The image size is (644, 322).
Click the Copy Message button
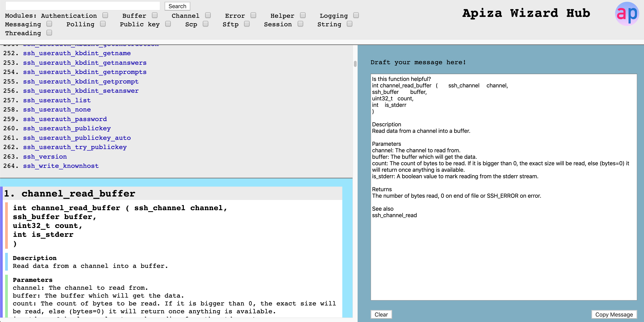(x=614, y=314)
